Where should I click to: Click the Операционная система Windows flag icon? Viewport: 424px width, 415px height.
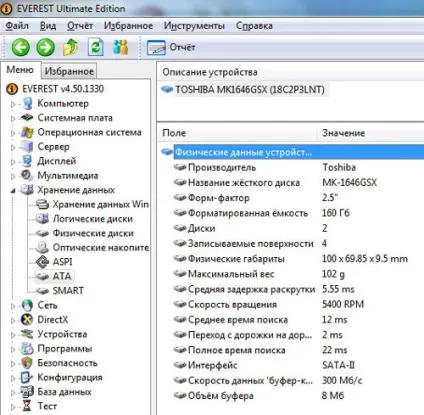(x=27, y=132)
